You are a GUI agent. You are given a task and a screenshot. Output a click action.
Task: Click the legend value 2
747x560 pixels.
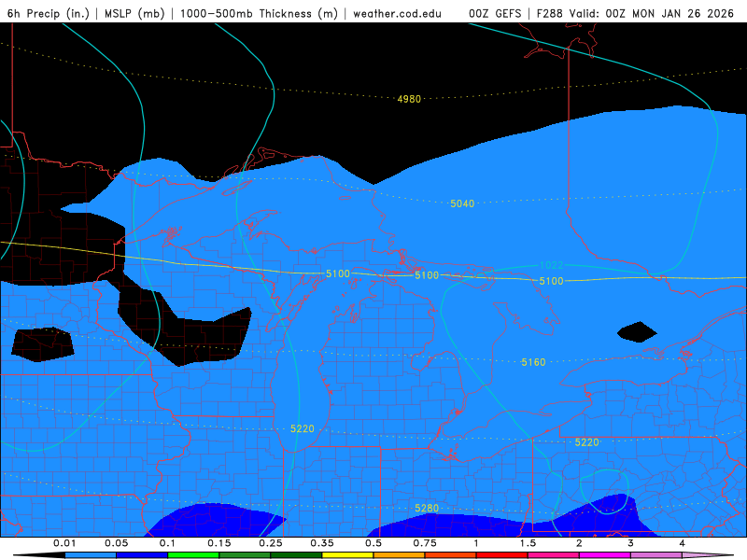(x=579, y=543)
